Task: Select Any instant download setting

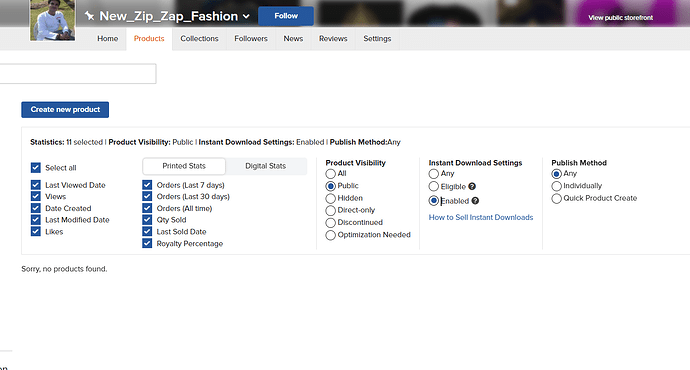Action: click(433, 174)
